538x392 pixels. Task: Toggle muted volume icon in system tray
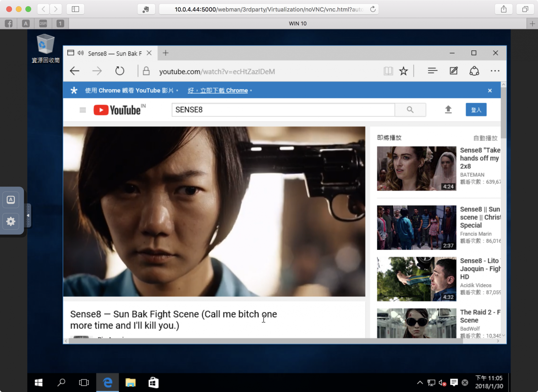click(x=442, y=382)
